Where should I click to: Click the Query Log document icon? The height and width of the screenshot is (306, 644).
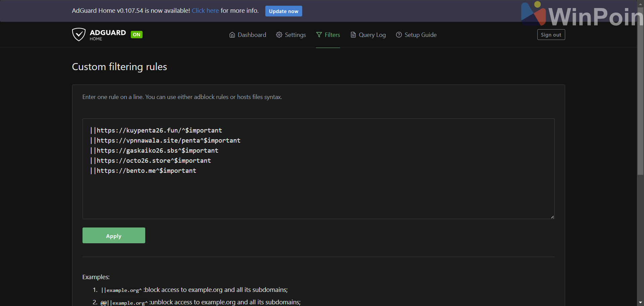[353, 35]
